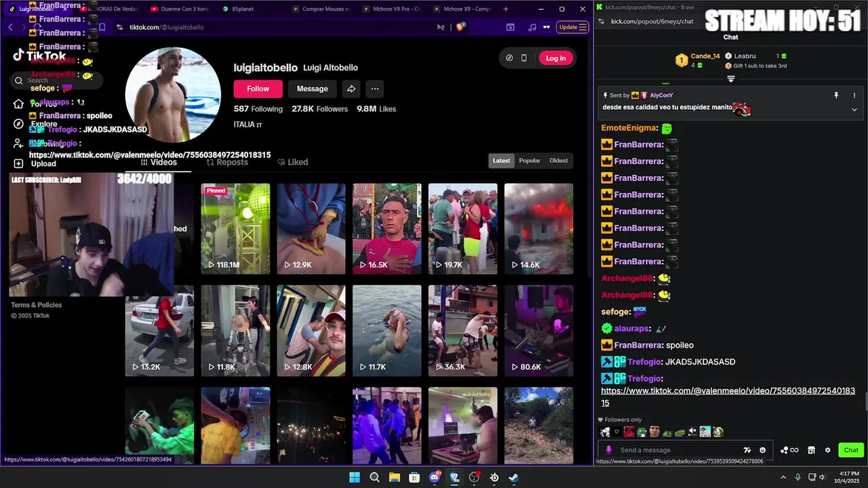The height and width of the screenshot is (488, 868).
Task: Open Windows taskbar search
Action: [x=374, y=477]
